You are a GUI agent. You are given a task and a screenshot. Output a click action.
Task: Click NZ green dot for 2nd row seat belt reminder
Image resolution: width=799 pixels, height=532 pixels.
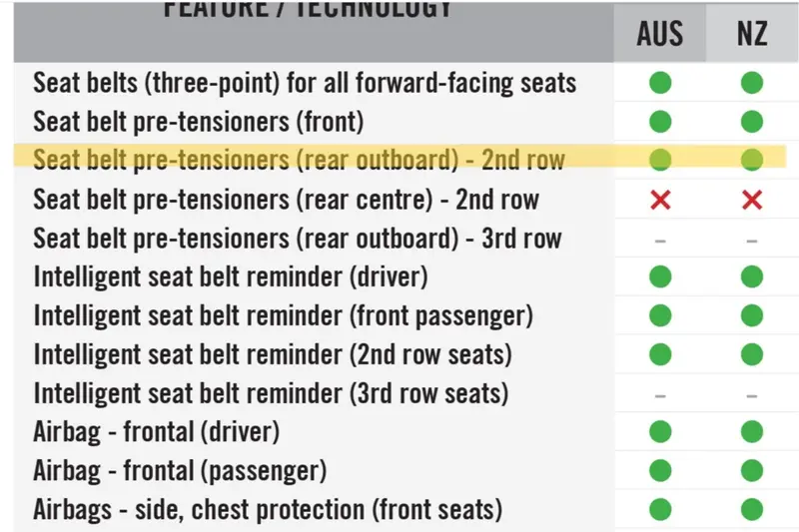(752, 354)
